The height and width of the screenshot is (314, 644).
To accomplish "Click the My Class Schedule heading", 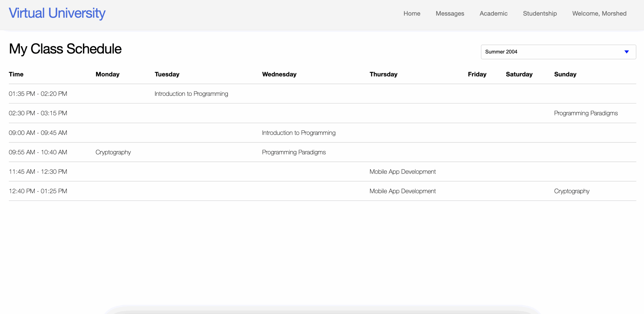I will 65,49.
